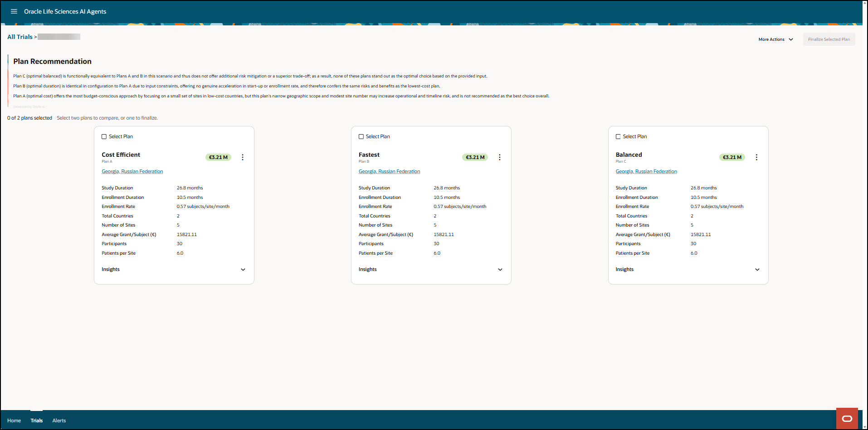Image resolution: width=868 pixels, height=430 pixels.
Task: Click the All Trials breadcrumb link
Action: [x=20, y=37]
